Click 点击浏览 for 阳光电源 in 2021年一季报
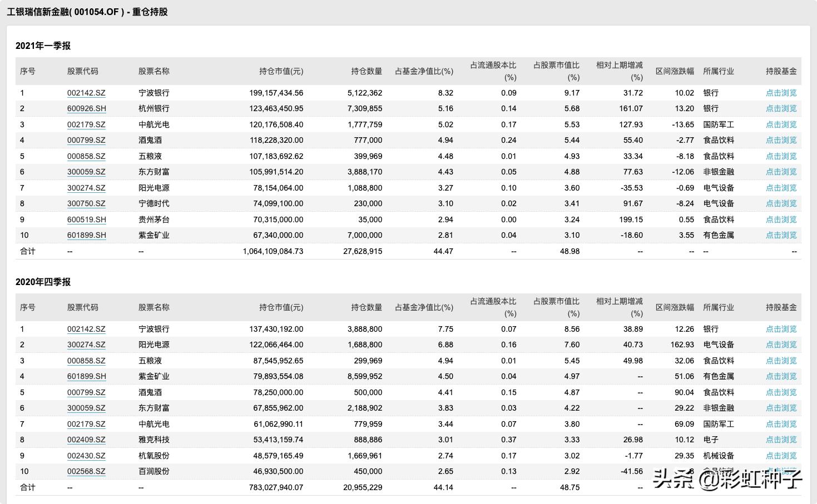This screenshot has width=817, height=504. 781,188
